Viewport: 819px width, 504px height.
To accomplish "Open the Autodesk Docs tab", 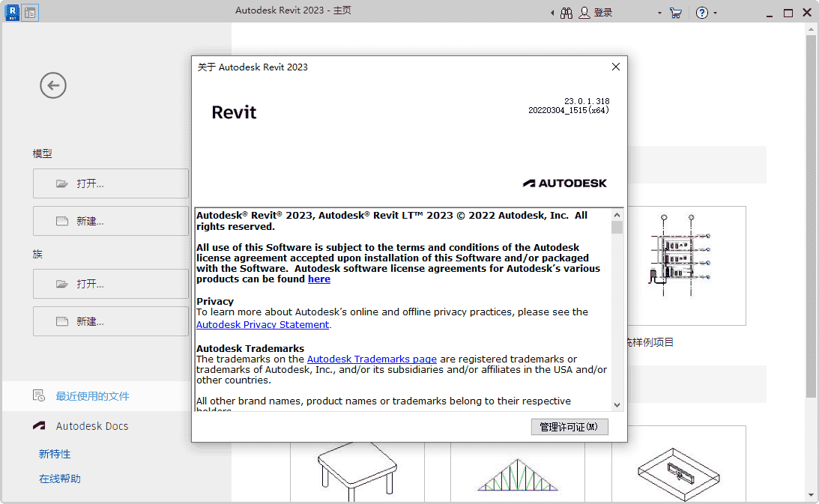I will tap(91, 426).
